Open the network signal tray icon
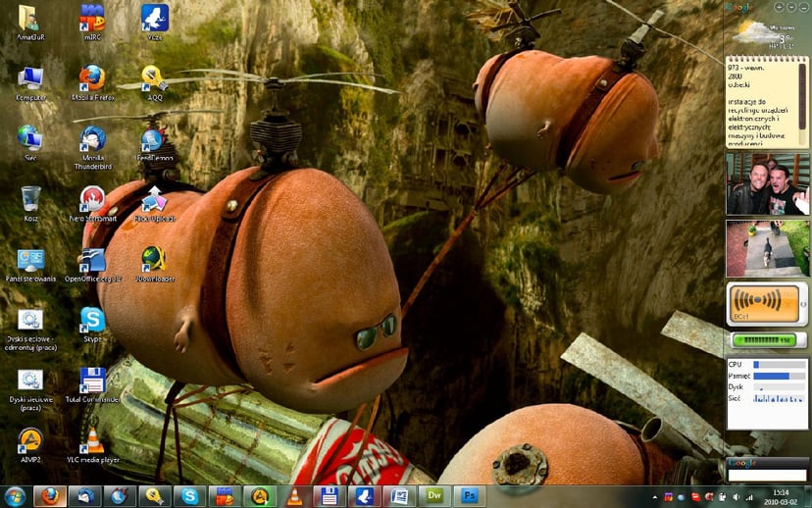This screenshot has width=812, height=508. click(749, 497)
